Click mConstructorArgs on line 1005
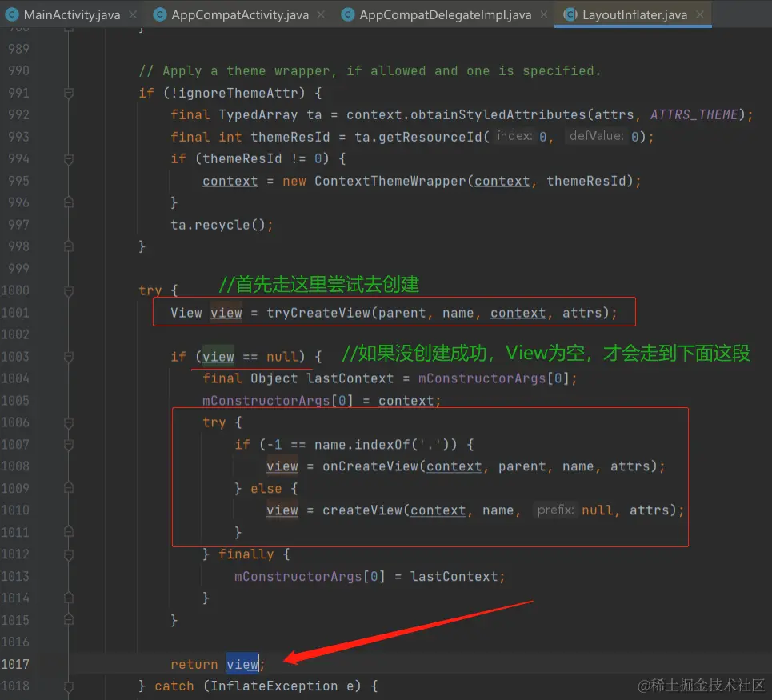This screenshot has width=772, height=700. 266,401
